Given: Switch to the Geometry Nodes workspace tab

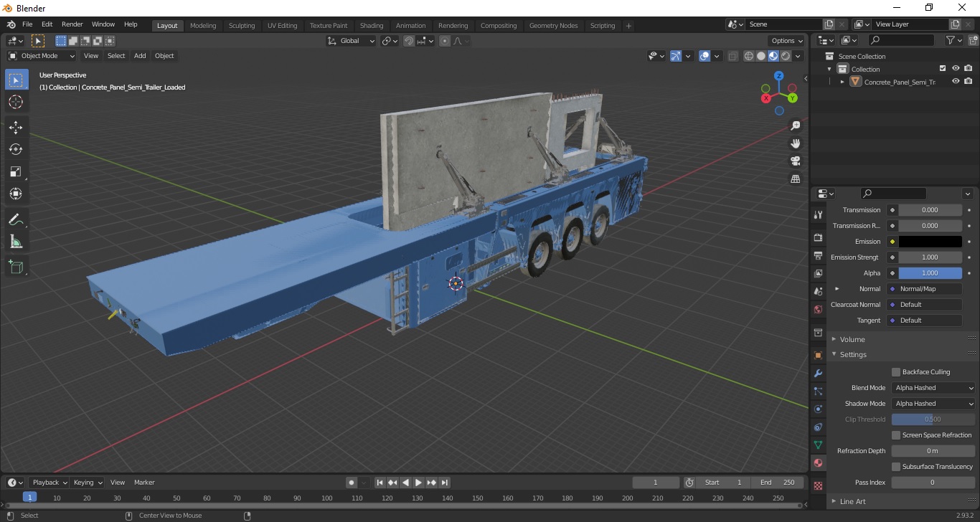Looking at the screenshot, I should tap(553, 26).
